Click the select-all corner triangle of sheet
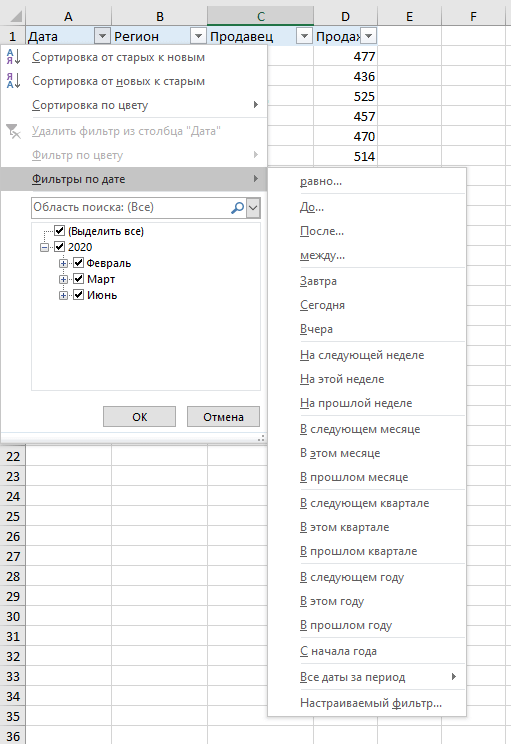Image resolution: width=511 pixels, height=744 pixels. click(16, 17)
